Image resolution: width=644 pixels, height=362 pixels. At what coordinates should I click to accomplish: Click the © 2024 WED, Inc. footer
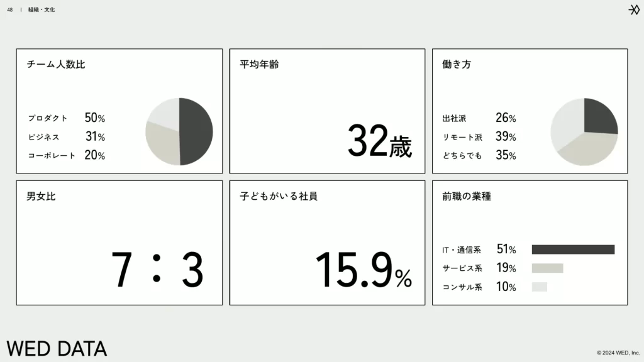click(618, 353)
